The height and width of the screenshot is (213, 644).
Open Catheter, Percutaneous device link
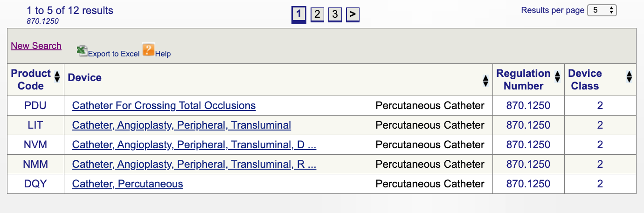pyautogui.click(x=127, y=184)
